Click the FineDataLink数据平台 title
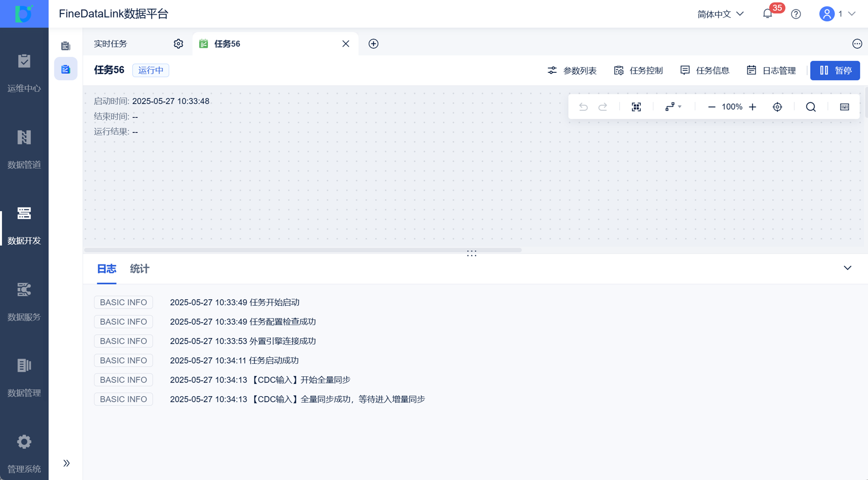The height and width of the screenshot is (480, 868). 113,14
